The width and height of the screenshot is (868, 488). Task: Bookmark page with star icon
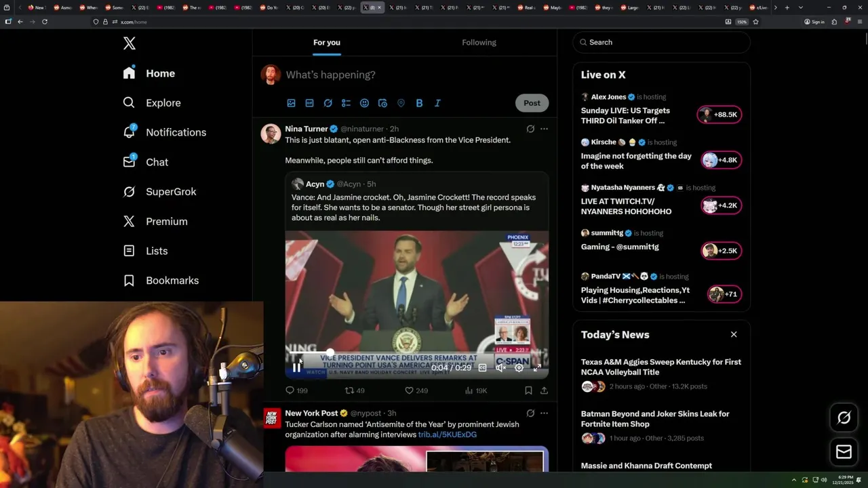coord(755,22)
